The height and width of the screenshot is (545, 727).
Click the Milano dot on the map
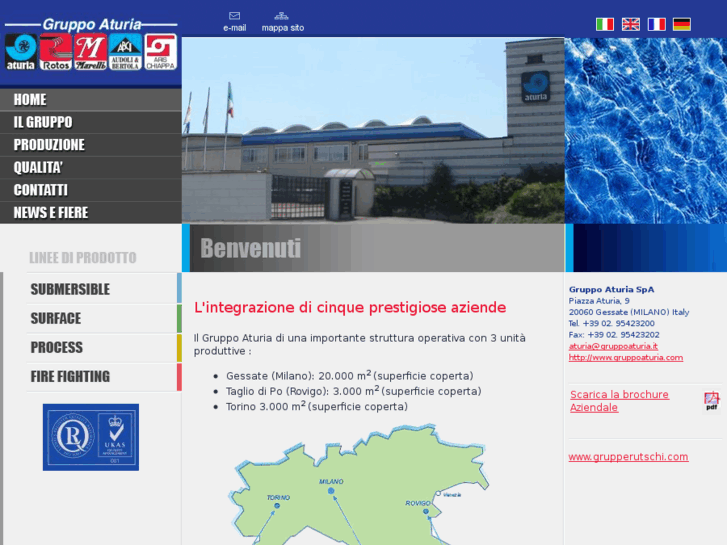click(x=331, y=491)
